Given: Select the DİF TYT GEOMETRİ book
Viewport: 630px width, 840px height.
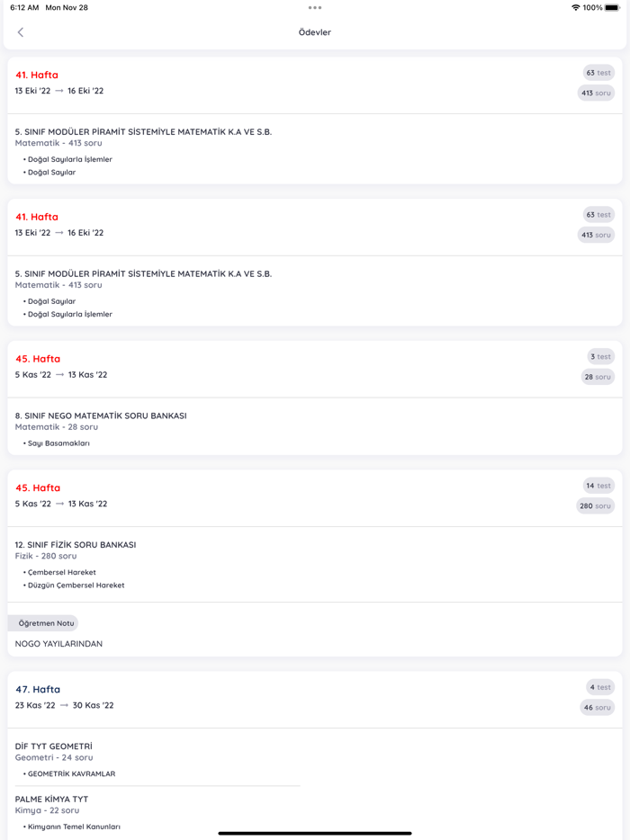Looking at the screenshot, I should pos(54,746).
